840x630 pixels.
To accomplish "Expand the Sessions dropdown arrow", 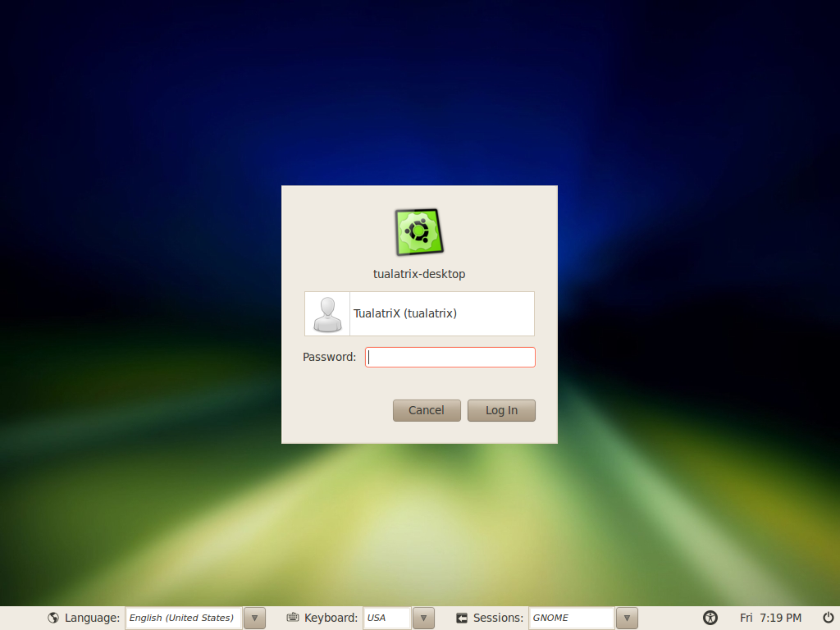I will coord(627,619).
